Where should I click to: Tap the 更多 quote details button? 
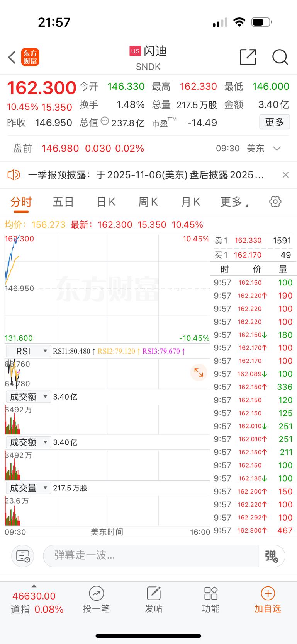pyautogui.click(x=275, y=122)
